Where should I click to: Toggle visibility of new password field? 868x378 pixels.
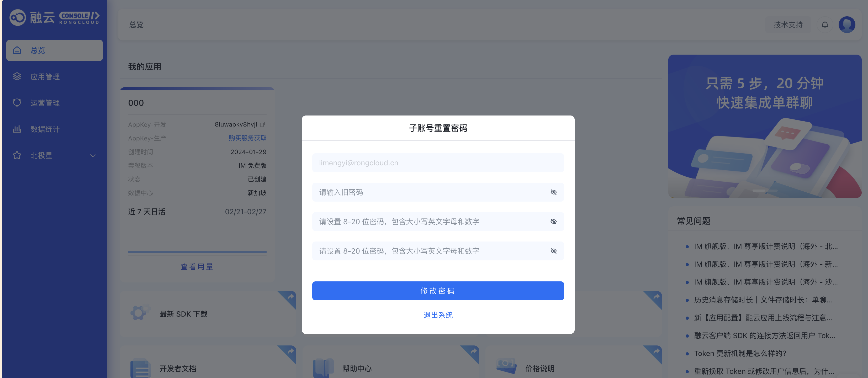(553, 222)
